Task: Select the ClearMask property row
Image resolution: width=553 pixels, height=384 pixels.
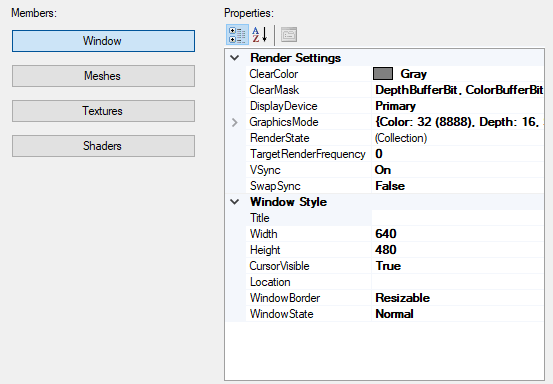Action: pyautogui.click(x=394, y=90)
